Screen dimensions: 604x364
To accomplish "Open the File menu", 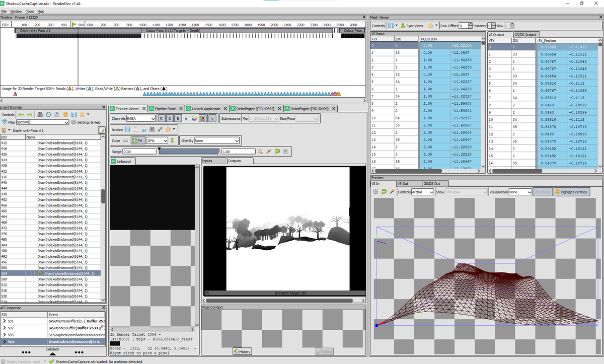I will coord(4,11).
